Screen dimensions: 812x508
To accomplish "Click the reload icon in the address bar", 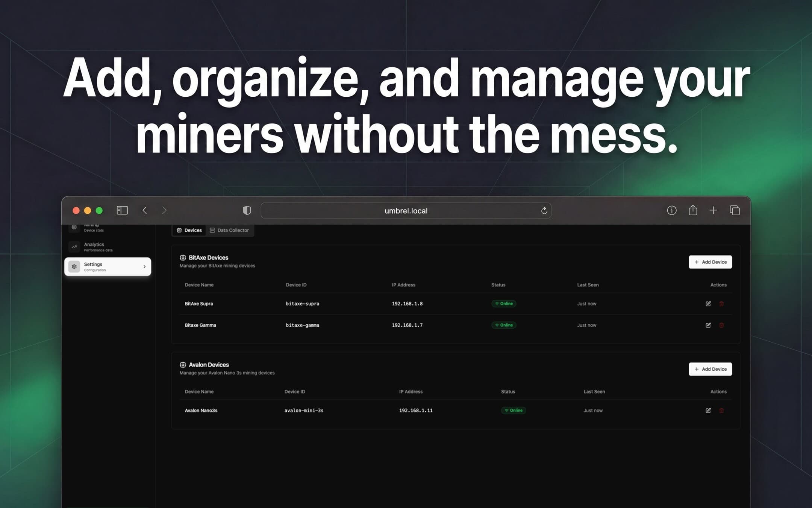I will 544,210.
